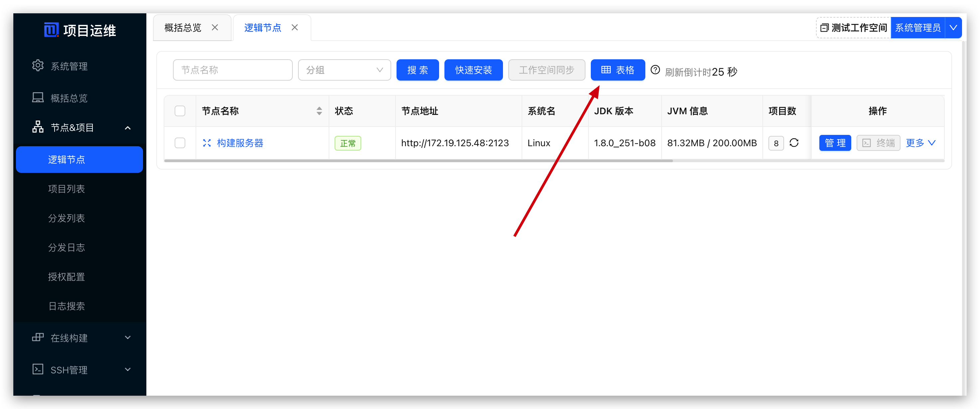980x409 pixels.
Task: Click the 快速安装 button
Action: pos(473,70)
